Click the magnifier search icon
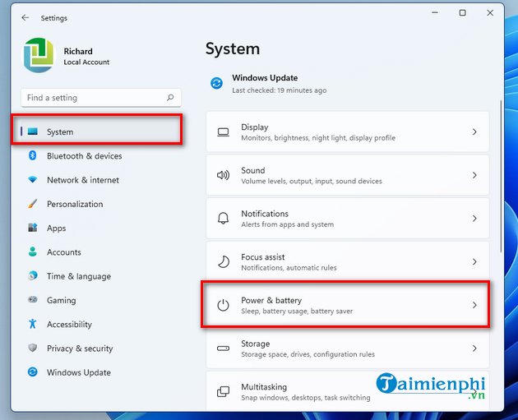The width and height of the screenshot is (518, 420). coord(170,98)
